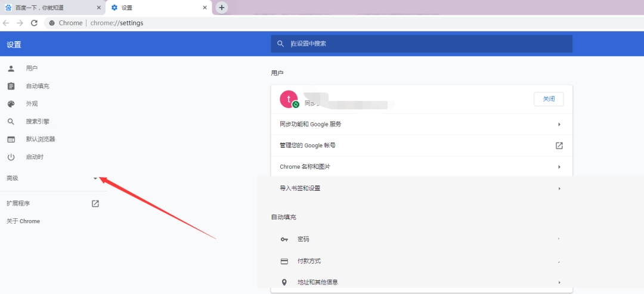Expand arrow on Chrome 名称和图片 row
Screen dimensions: 644x294
coord(559,167)
